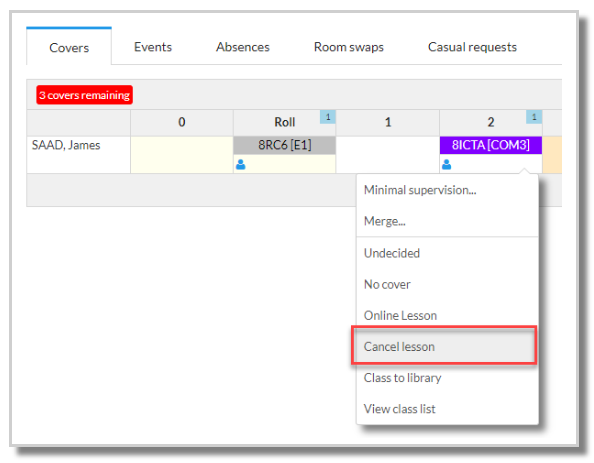Go to the Room swaps tab
594x463 pixels.
pyautogui.click(x=349, y=47)
